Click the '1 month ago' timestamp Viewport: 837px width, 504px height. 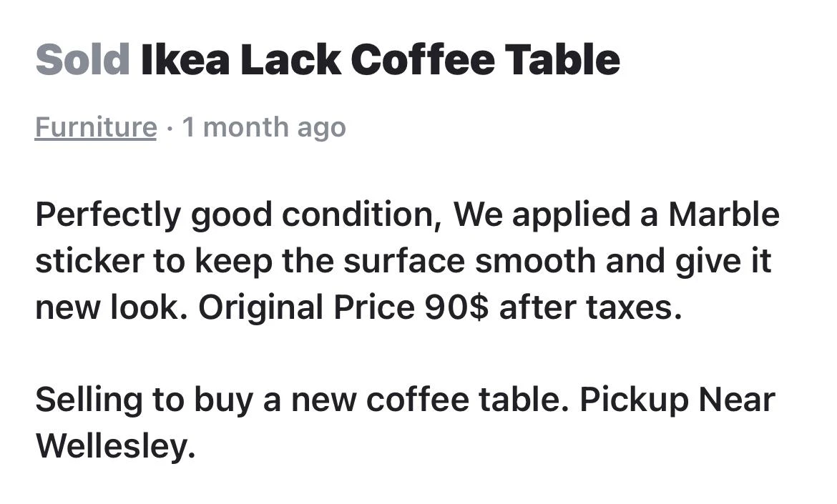pos(264,127)
